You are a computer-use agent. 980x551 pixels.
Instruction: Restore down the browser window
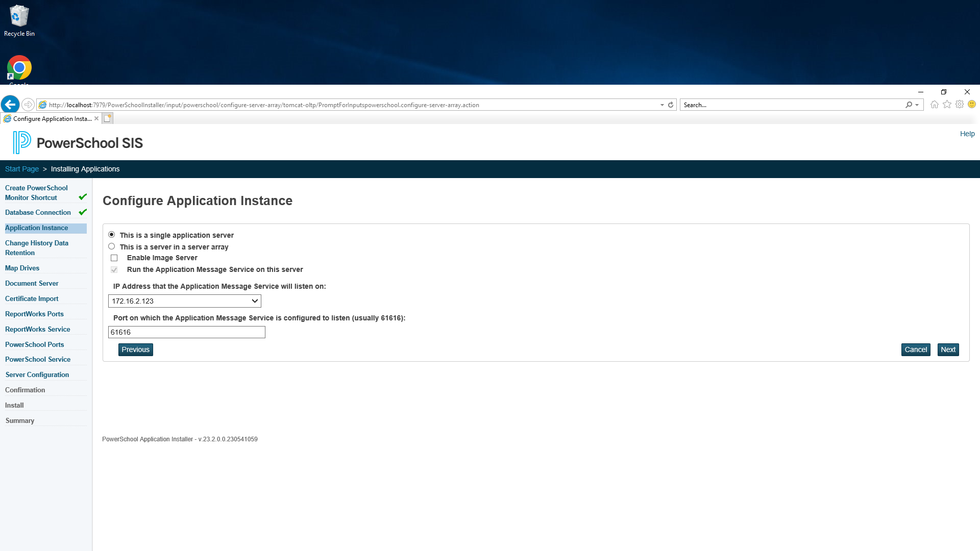(944, 92)
